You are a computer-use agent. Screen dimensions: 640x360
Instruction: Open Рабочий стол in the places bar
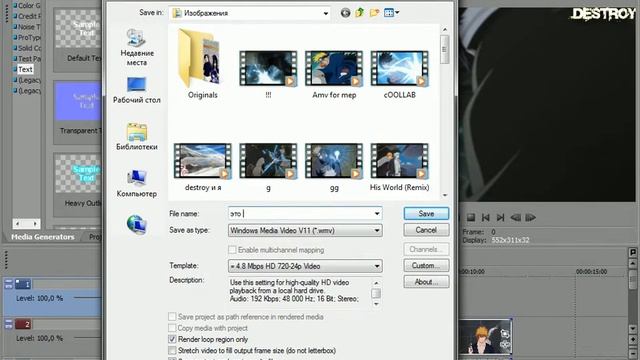pyautogui.click(x=137, y=91)
